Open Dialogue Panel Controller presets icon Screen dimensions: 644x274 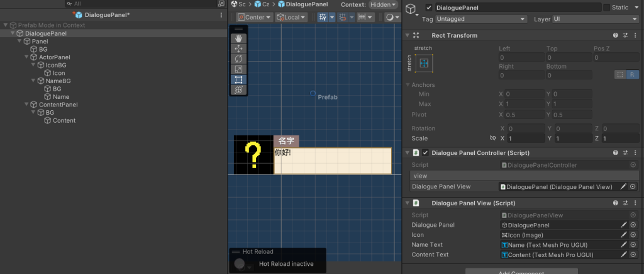point(625,152)
